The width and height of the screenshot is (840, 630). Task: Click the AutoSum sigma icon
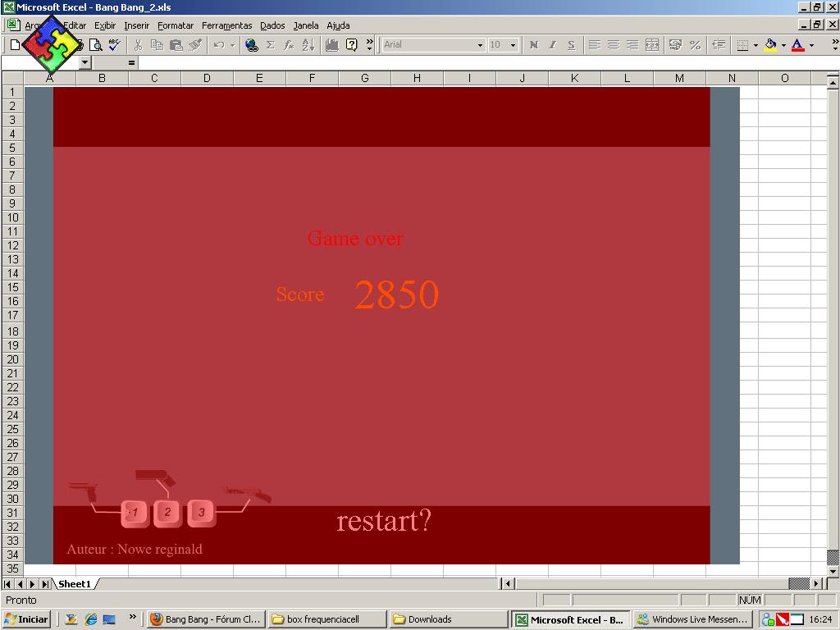[270, 45]
